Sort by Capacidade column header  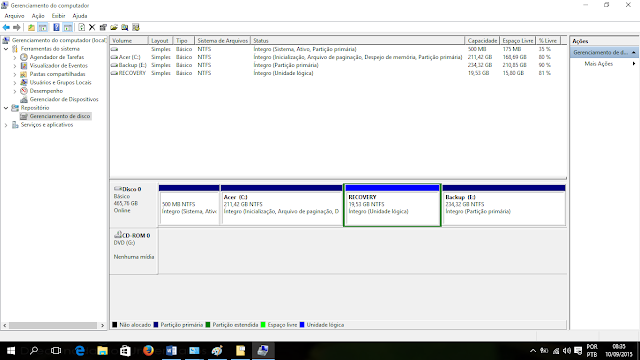point(482,40)
